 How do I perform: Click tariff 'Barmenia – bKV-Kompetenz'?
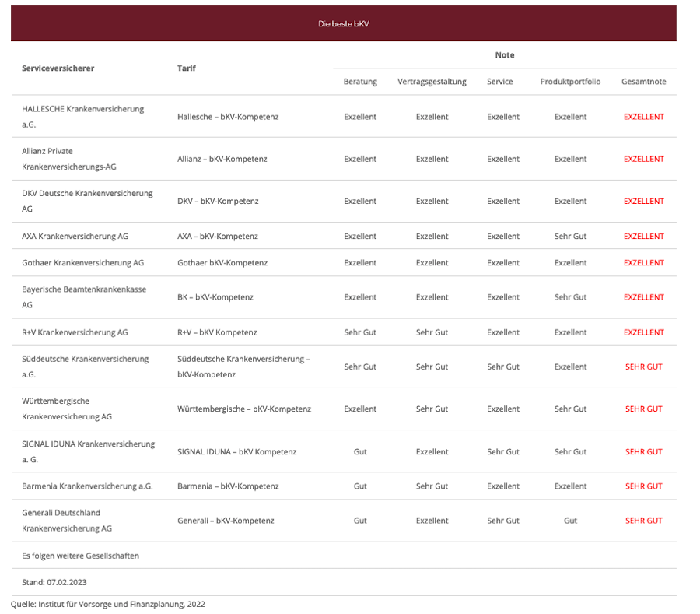coord(228,486)
